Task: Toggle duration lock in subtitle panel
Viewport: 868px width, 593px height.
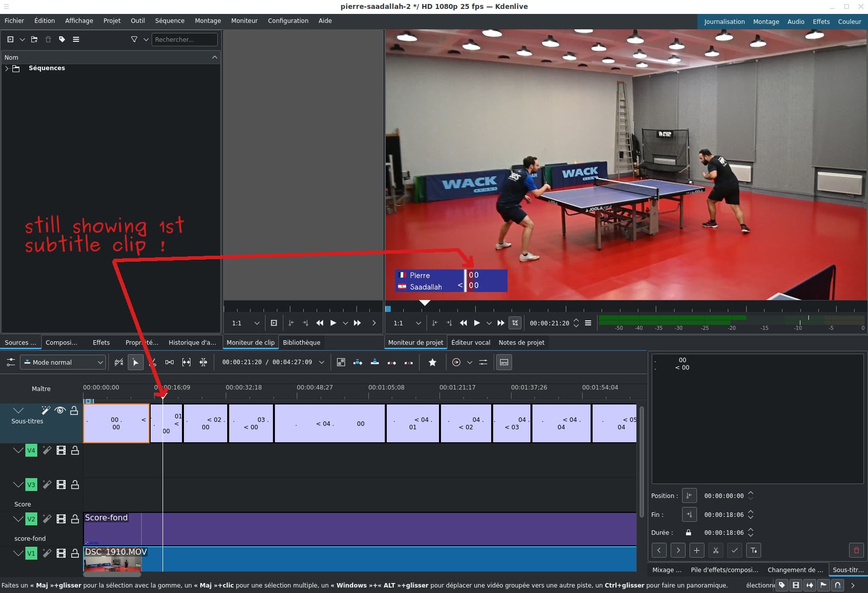Action: tap(689, 532)
